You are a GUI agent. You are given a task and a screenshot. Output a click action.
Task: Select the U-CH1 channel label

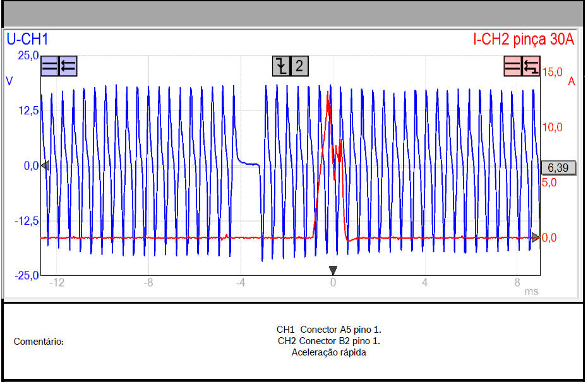(28, 40)
